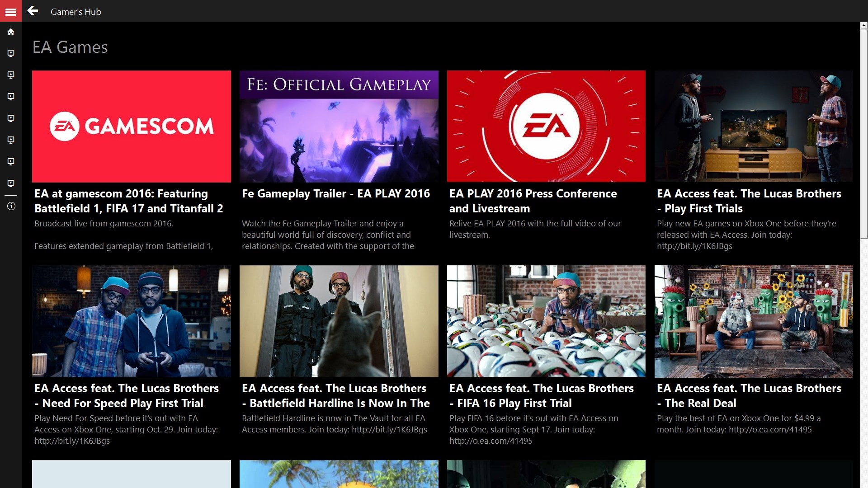The height and width of the screenshot is (488, 868).
Task: Click the back arrow button
Action: pos(33,11)
